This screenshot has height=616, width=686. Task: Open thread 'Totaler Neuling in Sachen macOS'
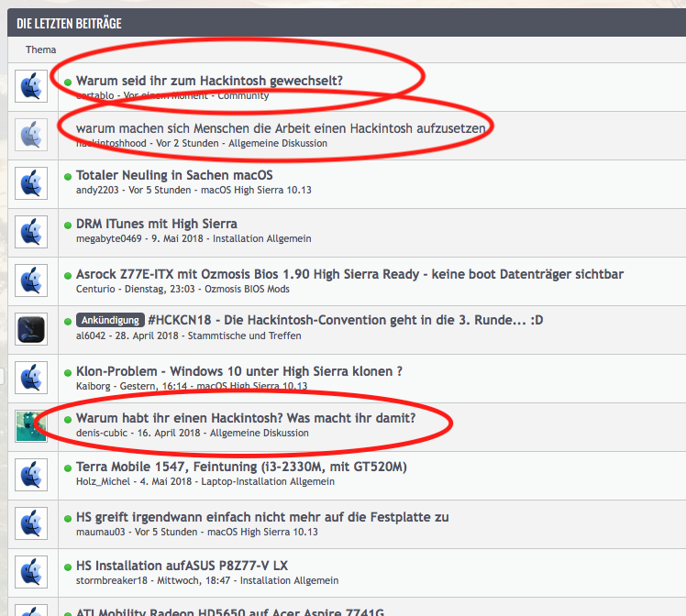pyautogui.click(x=174, y=175)
